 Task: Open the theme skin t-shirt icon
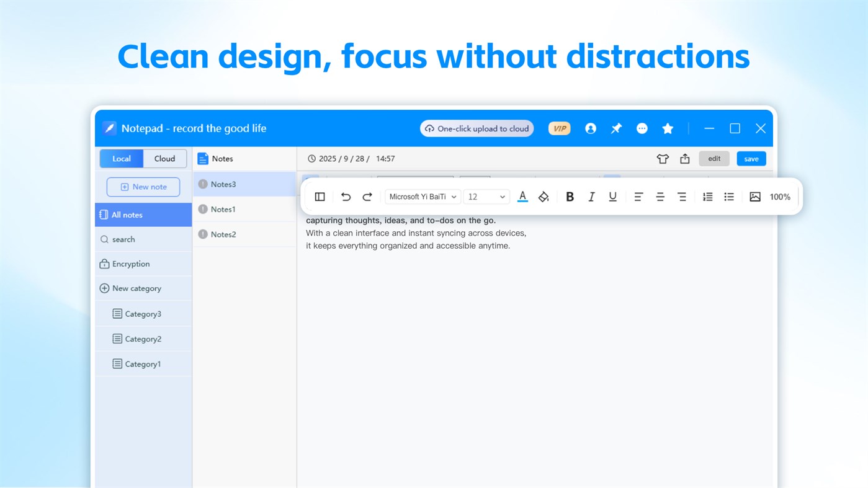click(663, 159)
